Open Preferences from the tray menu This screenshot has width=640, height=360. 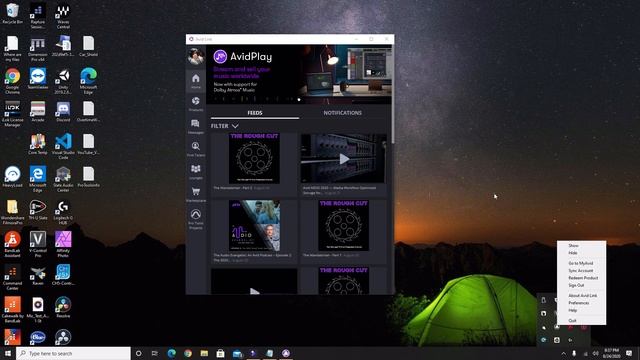coord(578,303)
